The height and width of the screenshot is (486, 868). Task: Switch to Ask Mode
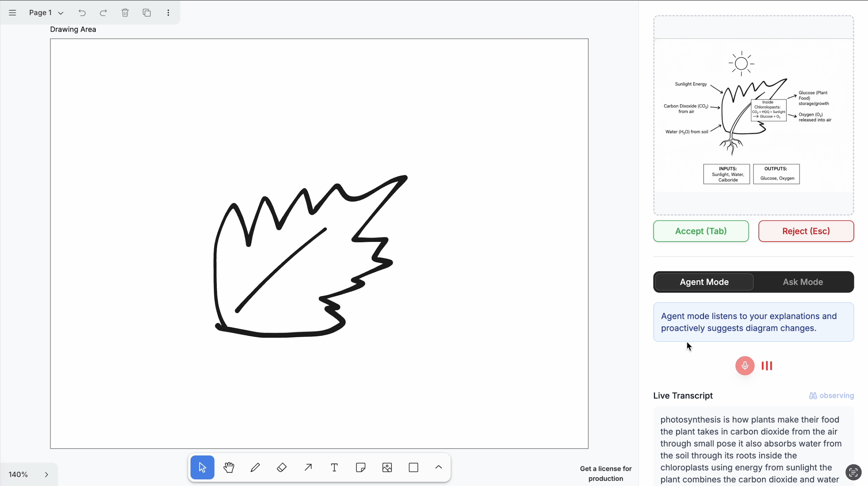pos(803,282)
